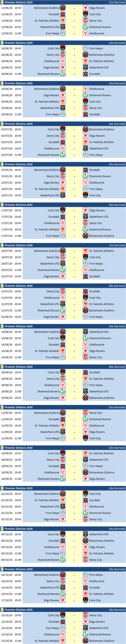Click Bohemians Dublino crest in 21a Giornata
Screen dimensions: 126x644
[x=63, y=8]
